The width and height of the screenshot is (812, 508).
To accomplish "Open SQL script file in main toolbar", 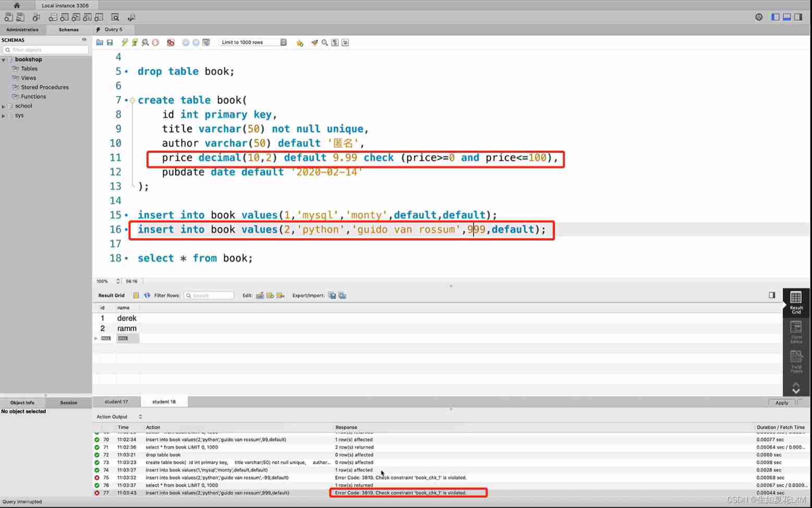I will pyautogui.click(x=20, y=17).
